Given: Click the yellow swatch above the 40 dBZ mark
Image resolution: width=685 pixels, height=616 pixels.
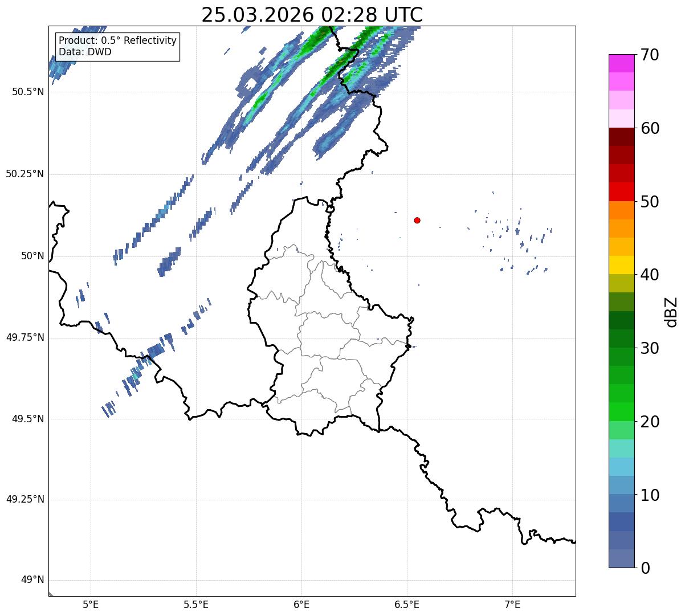Looking at the screenshot, I should pyautogui.click(x=621, y=265).
